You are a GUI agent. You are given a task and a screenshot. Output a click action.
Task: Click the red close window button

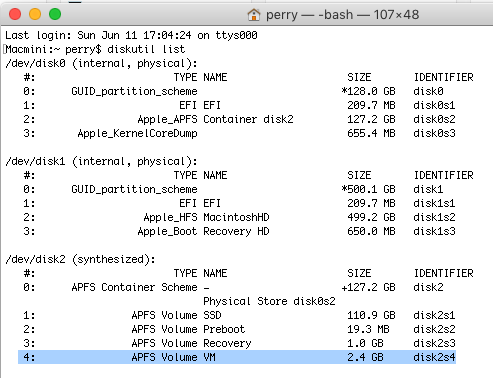coord(15,14)
